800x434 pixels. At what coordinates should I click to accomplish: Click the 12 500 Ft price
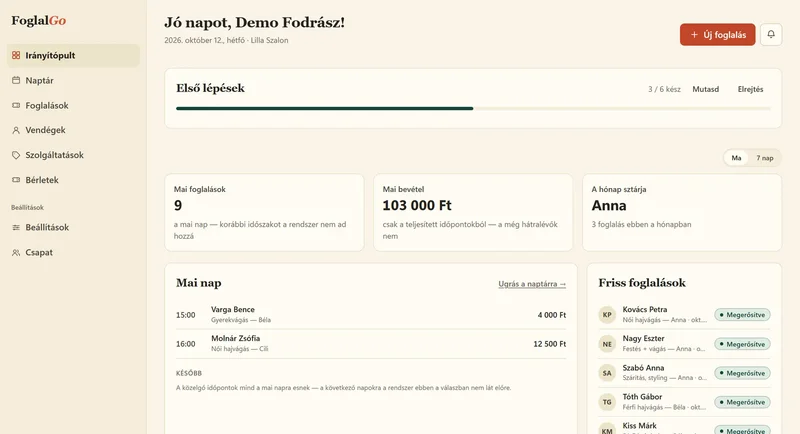tap(549, 344)
